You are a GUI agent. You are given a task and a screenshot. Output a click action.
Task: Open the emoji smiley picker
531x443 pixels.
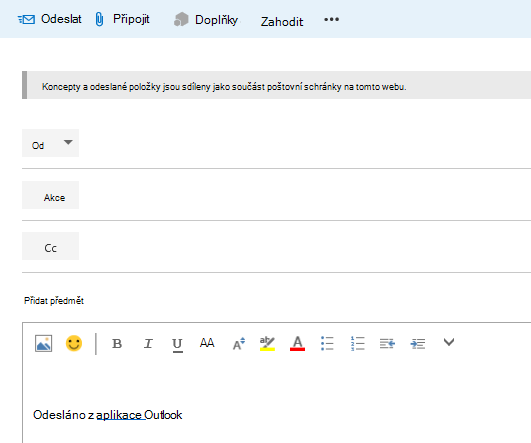pyautogui.click(x=74, y=344)
